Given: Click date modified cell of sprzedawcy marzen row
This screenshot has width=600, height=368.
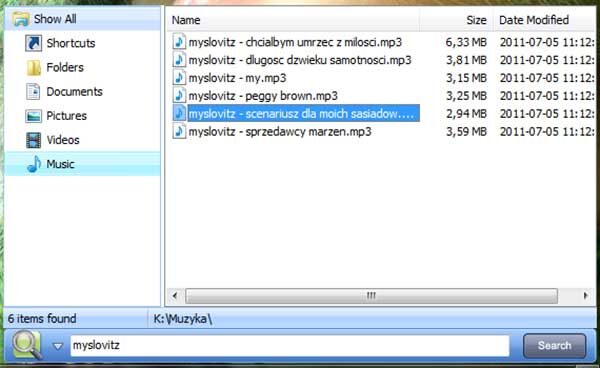Looking at the screenshot, I should tap(547, 131).
